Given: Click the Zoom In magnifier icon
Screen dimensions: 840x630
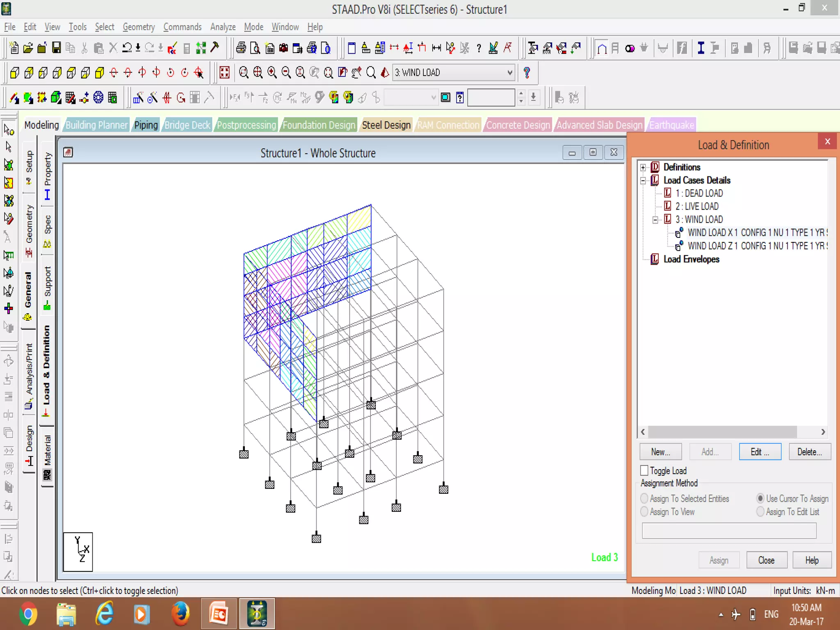Looking at the screenshot, I should point(272,73).
